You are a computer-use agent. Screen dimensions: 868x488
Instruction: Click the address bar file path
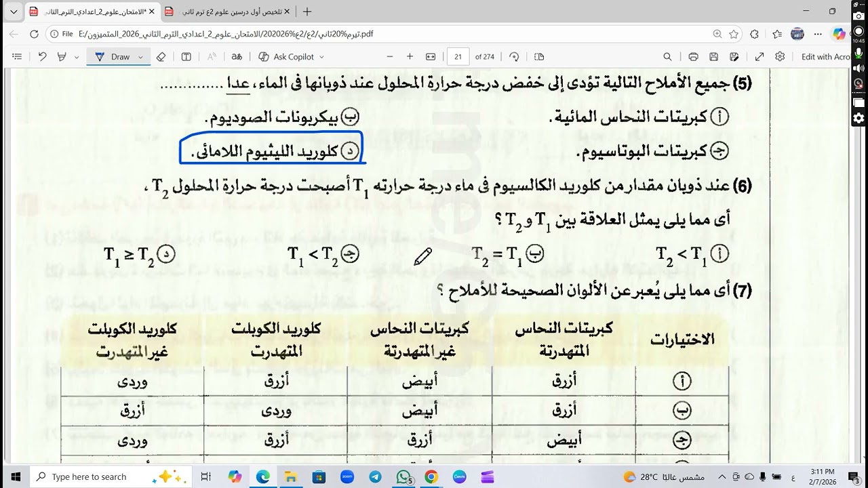pyautogui.click(x=226, y=34)
